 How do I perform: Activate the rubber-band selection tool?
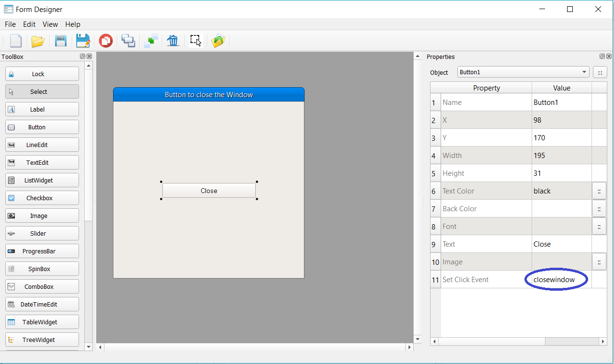pos(195,41)
